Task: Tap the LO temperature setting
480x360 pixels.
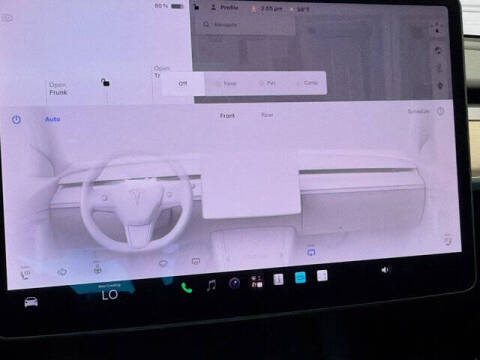Action: [110, 295]
